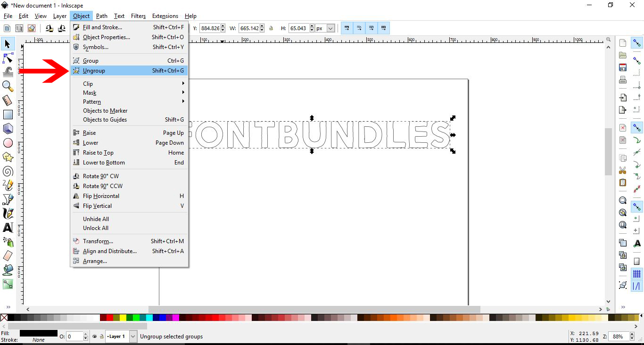Screen dimensions: 644x345
Task: Choose Unhide All menu entry
Action: coord(129,219)
